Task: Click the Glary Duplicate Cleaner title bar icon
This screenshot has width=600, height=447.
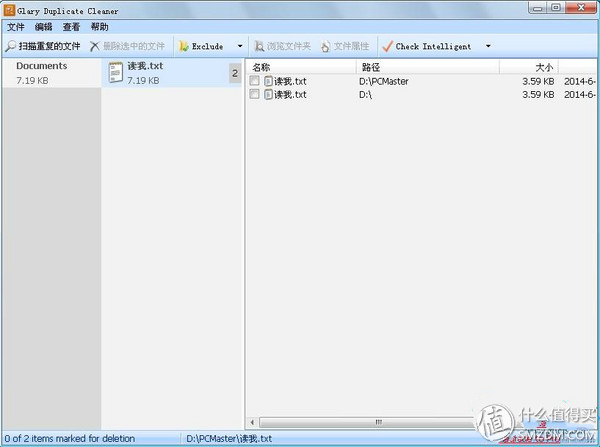Action: coord(9,10)
